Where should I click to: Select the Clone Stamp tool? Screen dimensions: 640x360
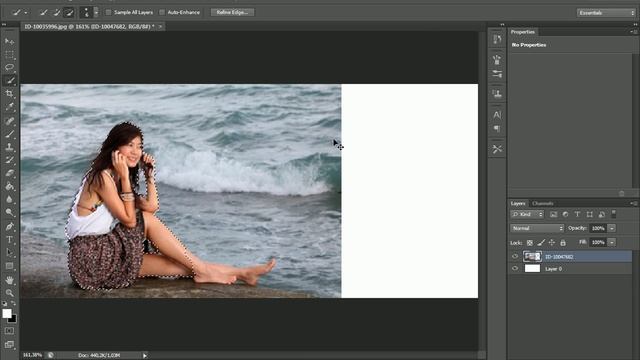[x=9, y=147]
